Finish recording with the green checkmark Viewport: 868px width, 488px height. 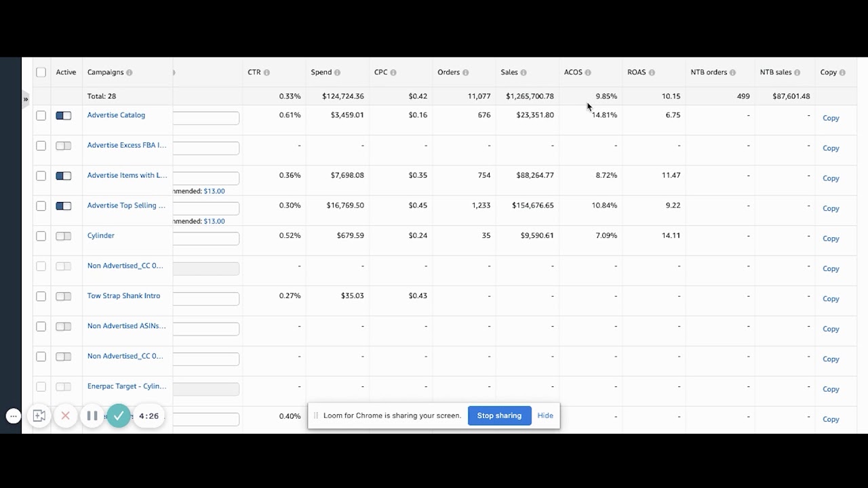(119, 415)
